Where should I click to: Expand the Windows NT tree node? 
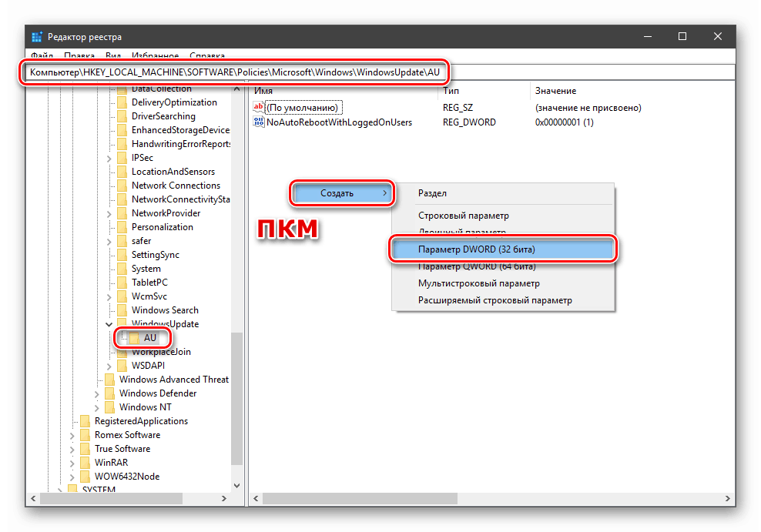97,408
